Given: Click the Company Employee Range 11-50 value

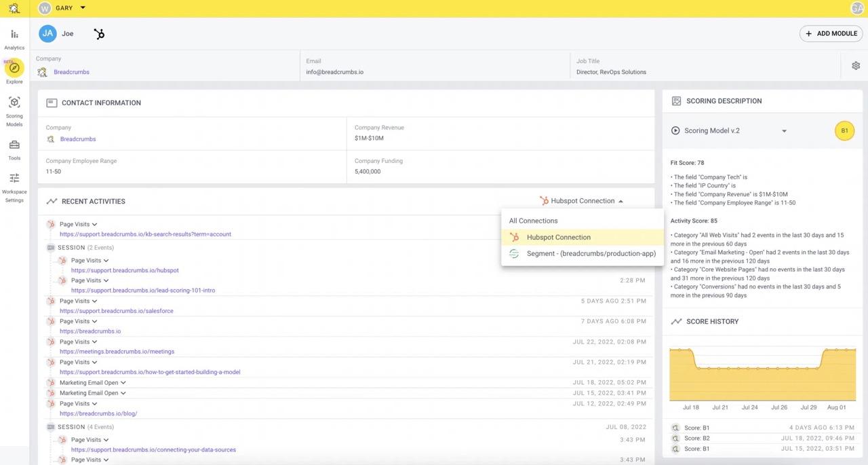Looking at the screenshot, I should pos(54,172).
